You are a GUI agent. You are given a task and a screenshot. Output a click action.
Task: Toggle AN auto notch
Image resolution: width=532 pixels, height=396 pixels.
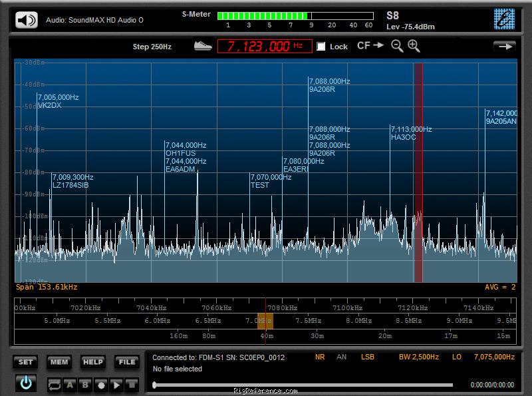pyautogui.click(x=342, y=357)
